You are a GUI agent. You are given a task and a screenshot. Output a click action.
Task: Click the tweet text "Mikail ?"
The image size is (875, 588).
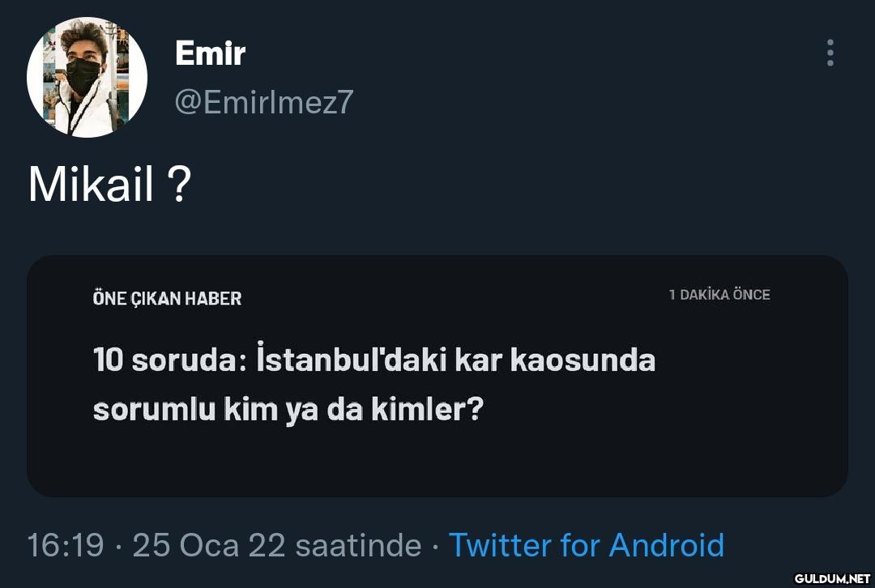coord(109,185)
